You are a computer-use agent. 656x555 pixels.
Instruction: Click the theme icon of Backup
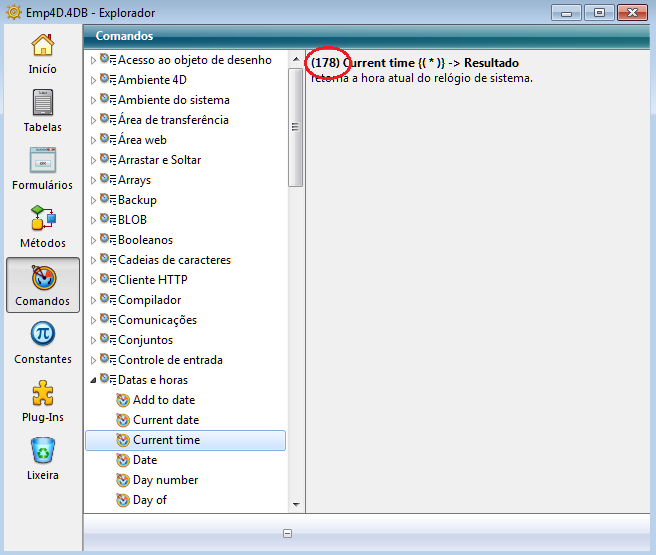click(108, 199)
